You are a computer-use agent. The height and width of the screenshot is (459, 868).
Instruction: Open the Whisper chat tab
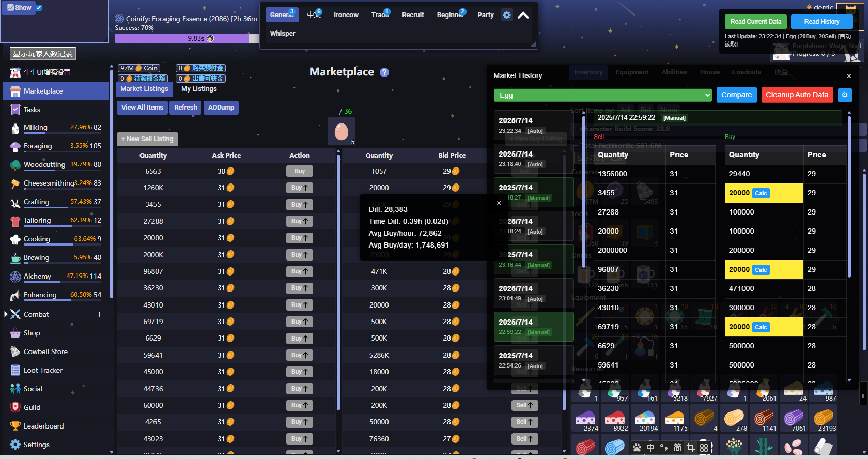[283, 33]
